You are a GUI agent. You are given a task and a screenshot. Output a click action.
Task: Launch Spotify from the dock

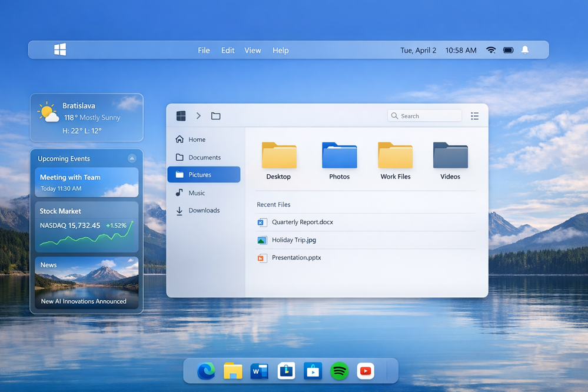pyautogui.click(x=339, y=371)
